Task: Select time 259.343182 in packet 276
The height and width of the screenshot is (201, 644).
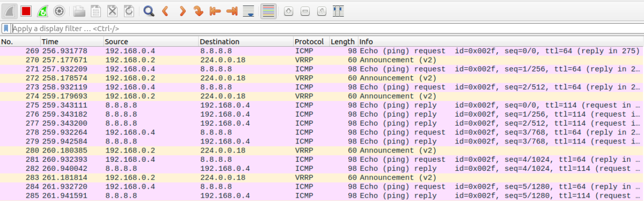Action: coord(64,114)
